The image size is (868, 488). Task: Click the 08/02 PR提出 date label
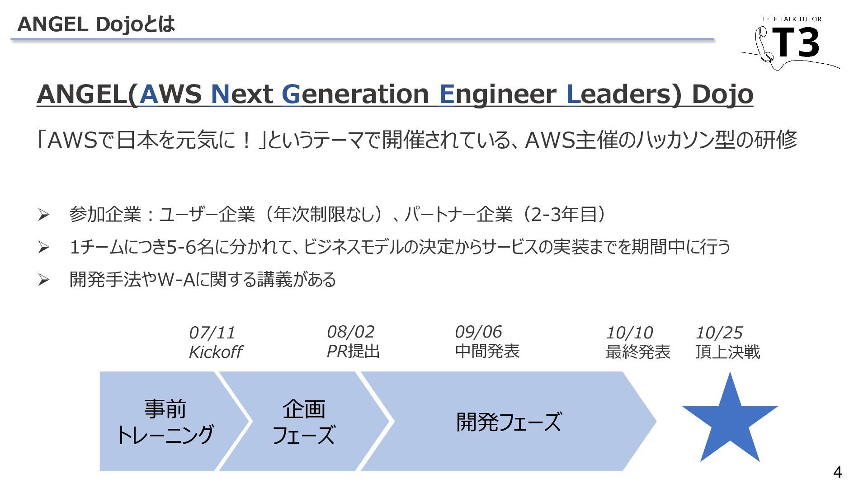point(353,342)
